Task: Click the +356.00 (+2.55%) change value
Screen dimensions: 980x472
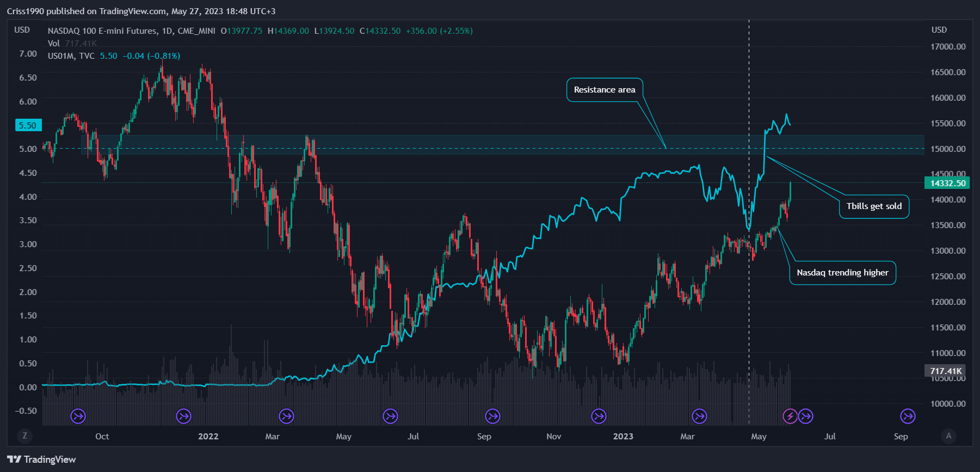Action: click(x=439, y=31)
